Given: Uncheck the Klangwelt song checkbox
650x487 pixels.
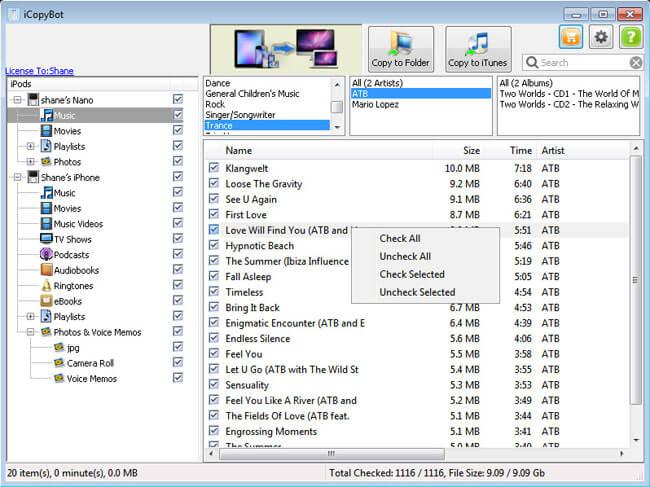Looking at the screenshot, I should 213,168.
